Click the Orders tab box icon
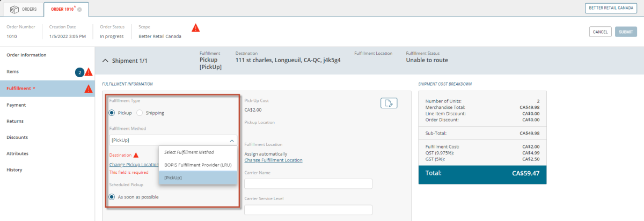This screenshot has width=644, height=221. click(x=14, y=9)
